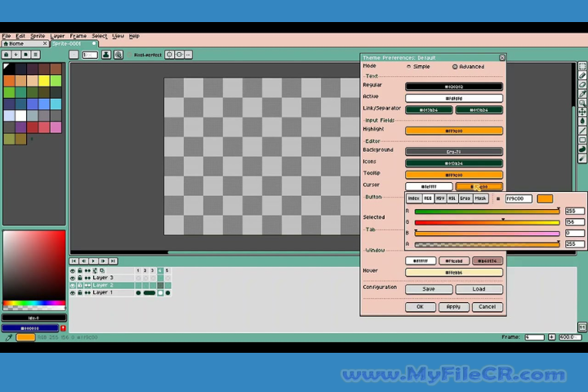
Task: Select the Line tool
Action: (x=582, y=130)
